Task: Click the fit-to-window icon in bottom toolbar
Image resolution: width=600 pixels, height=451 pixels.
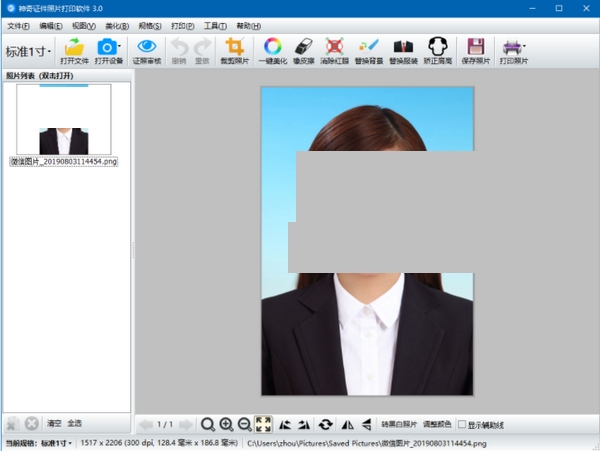Action: click(x=263, y=424)
